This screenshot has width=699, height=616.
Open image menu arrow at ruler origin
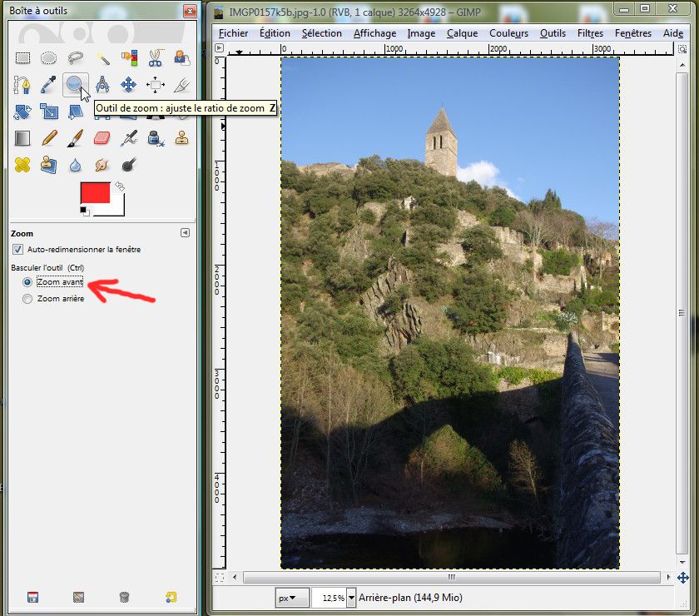pos(220,48)
